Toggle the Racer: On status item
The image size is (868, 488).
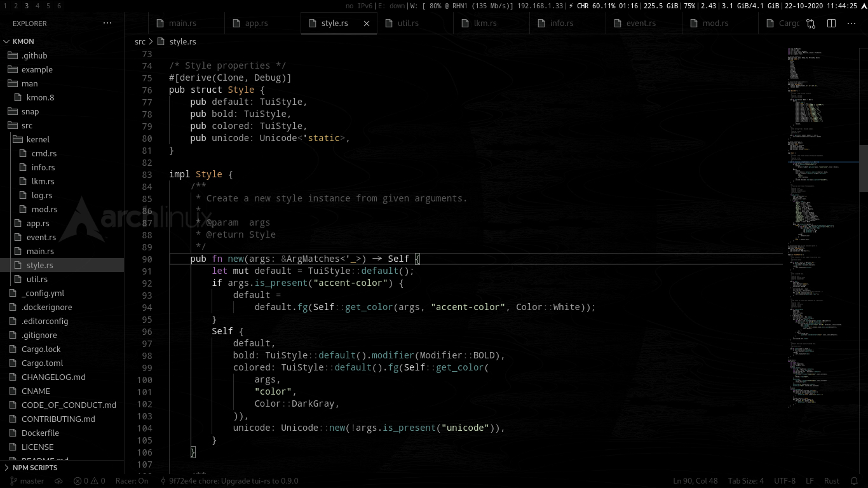132,481
